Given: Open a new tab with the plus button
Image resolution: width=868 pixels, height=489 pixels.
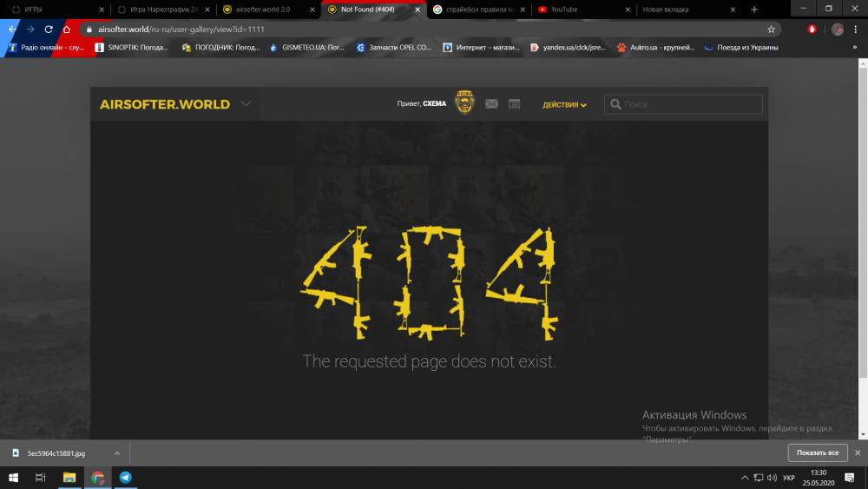Looking at the screenshot, I should click(754, 10).
